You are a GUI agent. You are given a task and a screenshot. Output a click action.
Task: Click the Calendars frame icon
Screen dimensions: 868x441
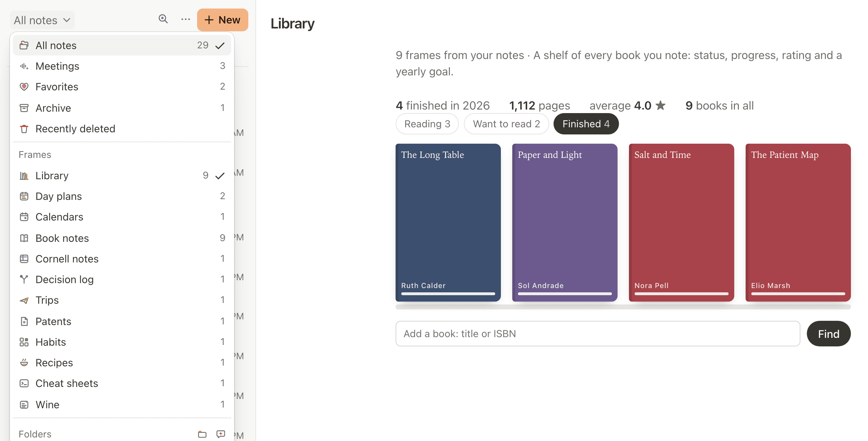pyautogui.click(x=24, y=217)
